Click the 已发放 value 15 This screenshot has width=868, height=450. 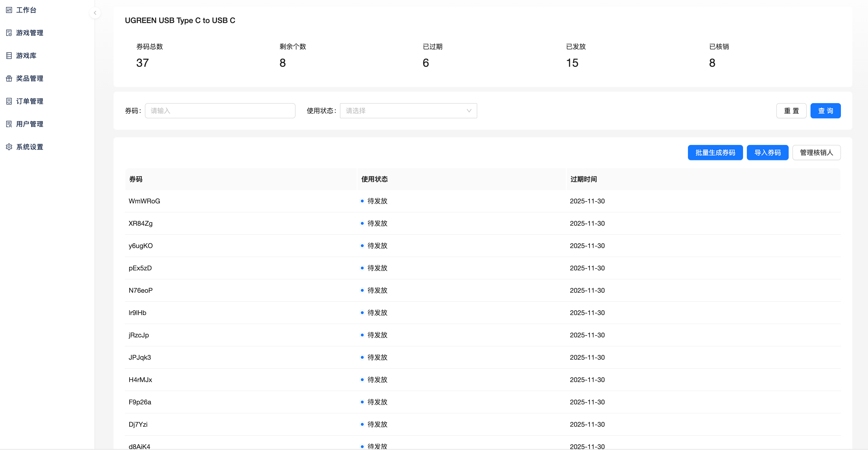tap(572, 63)
